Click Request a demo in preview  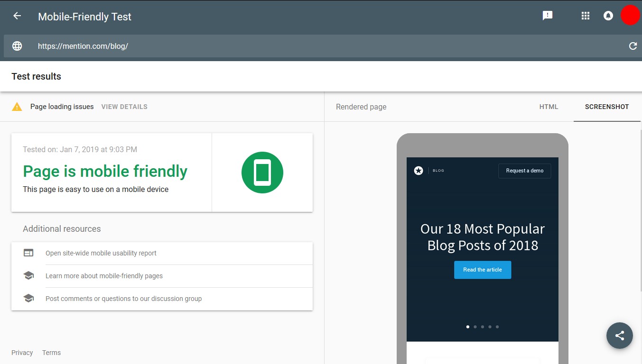(524, 171)
